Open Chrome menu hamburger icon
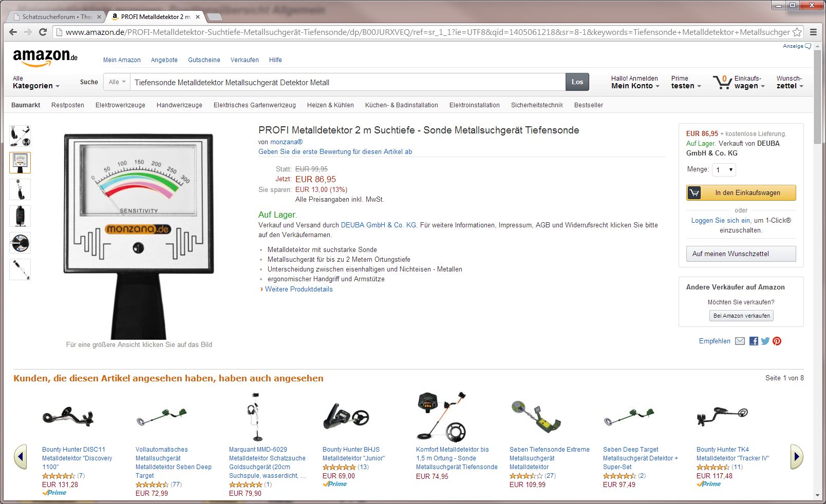826x504 pixels. (x=813, y=32)
